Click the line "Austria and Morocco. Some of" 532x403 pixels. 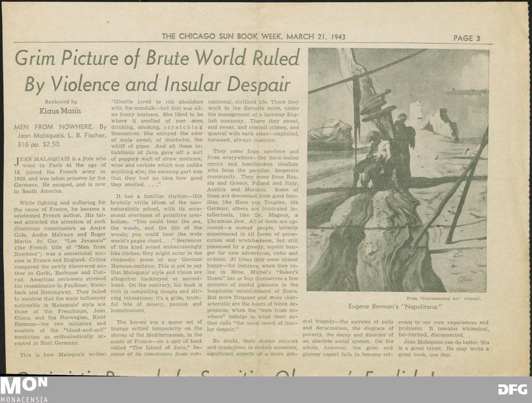click(253, 189)
